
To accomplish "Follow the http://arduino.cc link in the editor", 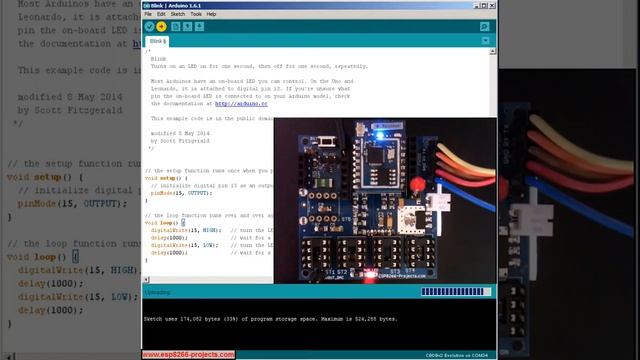I will click(x=241, y=104).
